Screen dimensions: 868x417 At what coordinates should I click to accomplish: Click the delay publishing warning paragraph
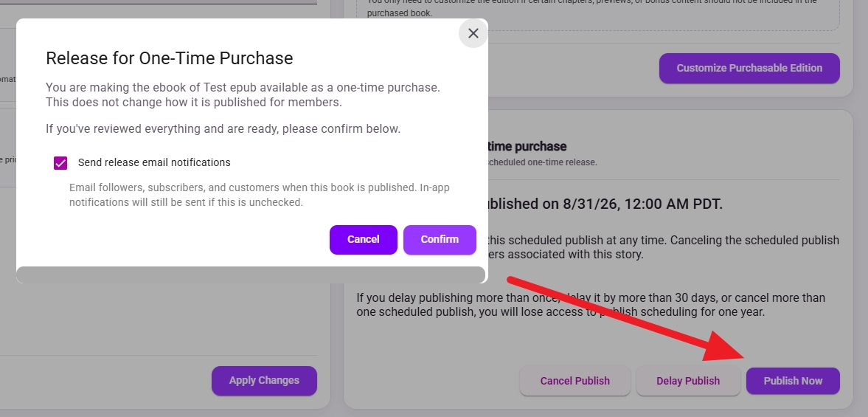591,305
